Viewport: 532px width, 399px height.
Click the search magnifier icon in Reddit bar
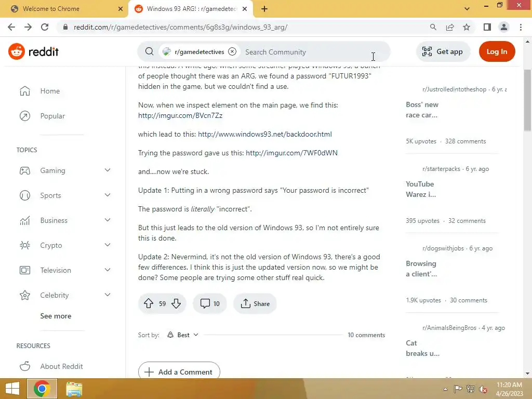pyautogui.click(x=149, y=51)
